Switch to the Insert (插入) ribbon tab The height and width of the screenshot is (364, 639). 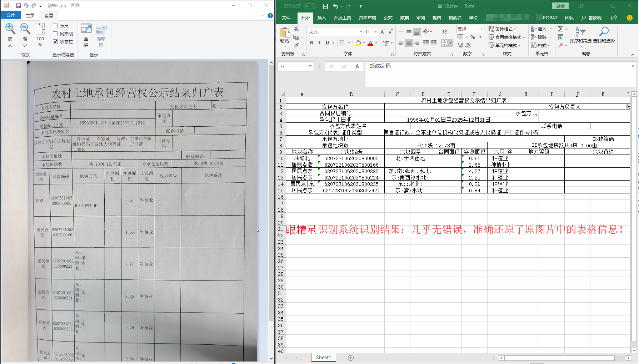click(322, 18)
